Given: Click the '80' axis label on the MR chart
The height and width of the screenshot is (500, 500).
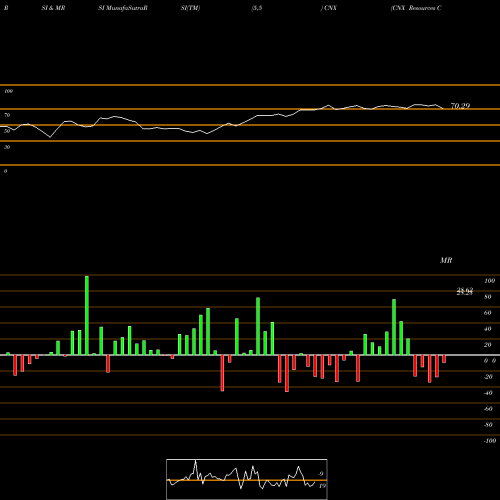Looking at the screenshot, I should coord(488,297).
